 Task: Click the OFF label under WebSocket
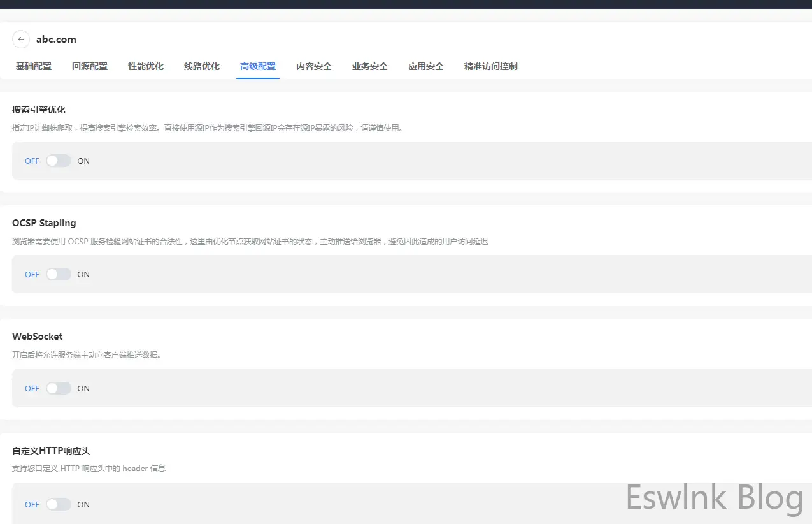click(32, 389)
